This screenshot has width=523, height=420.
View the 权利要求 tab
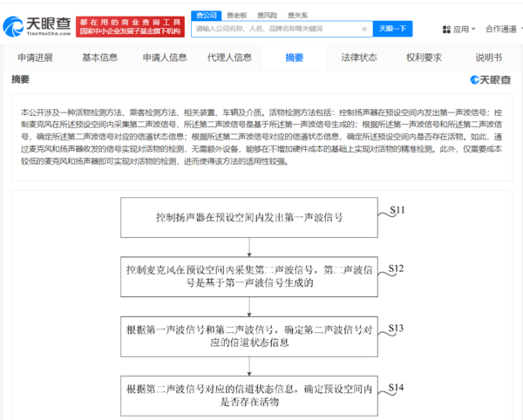424,58
